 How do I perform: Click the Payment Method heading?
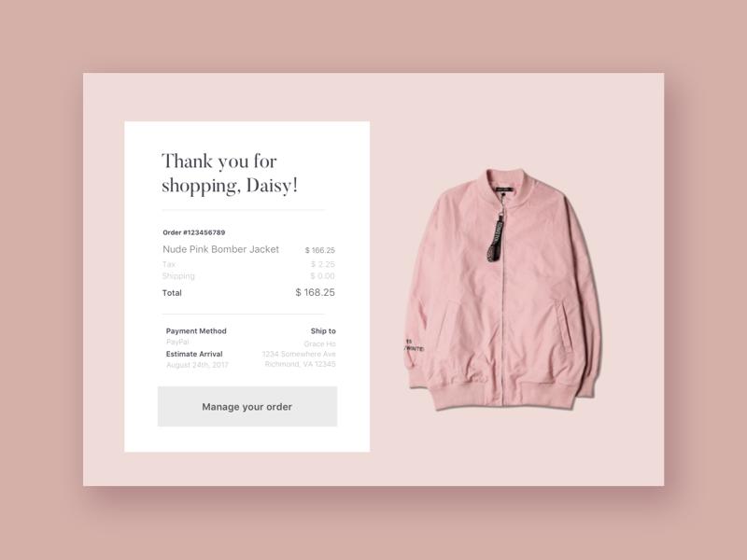[196, 331]
